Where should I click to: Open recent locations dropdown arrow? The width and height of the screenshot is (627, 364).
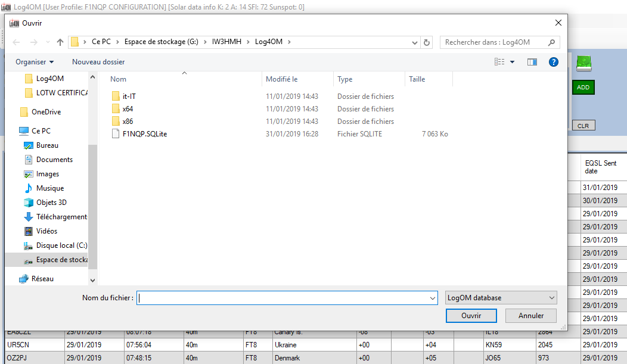(x=48, y=42)
